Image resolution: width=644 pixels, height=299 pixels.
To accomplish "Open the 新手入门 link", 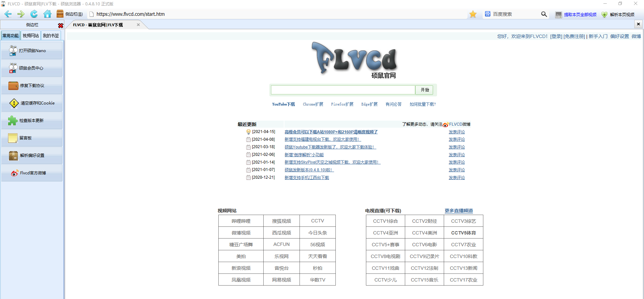I will click(x=598, y=36).
